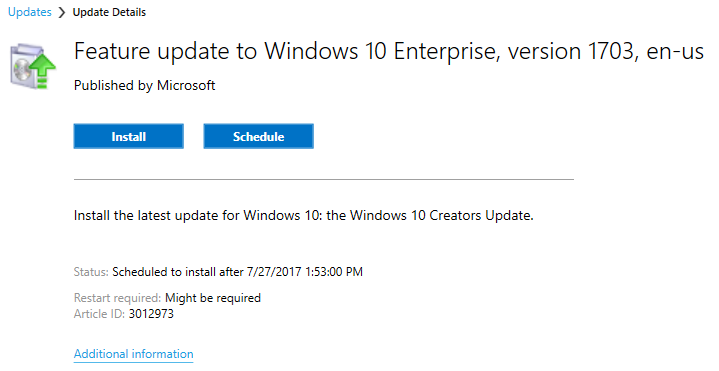Viewport: 719px width, 371px height.
Task: Select the Update Details breadcrumb label
Action: (109, 12)
